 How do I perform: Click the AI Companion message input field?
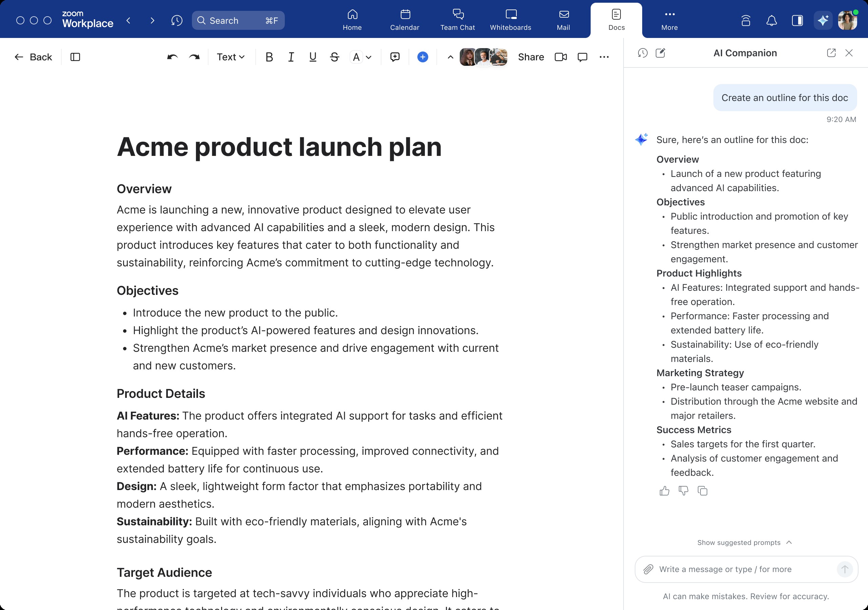(741, 569)
